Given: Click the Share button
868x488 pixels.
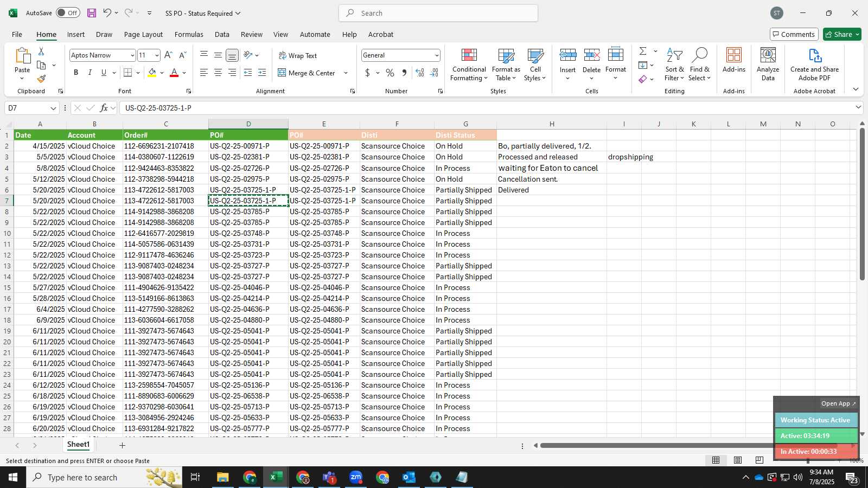Looking at the screenshot, I should pos(842,34).
